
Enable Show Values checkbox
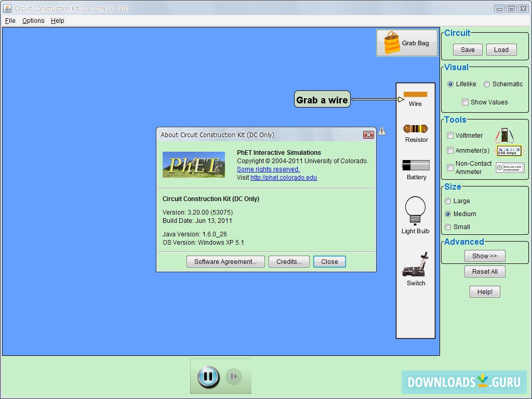tap(465, 102)
